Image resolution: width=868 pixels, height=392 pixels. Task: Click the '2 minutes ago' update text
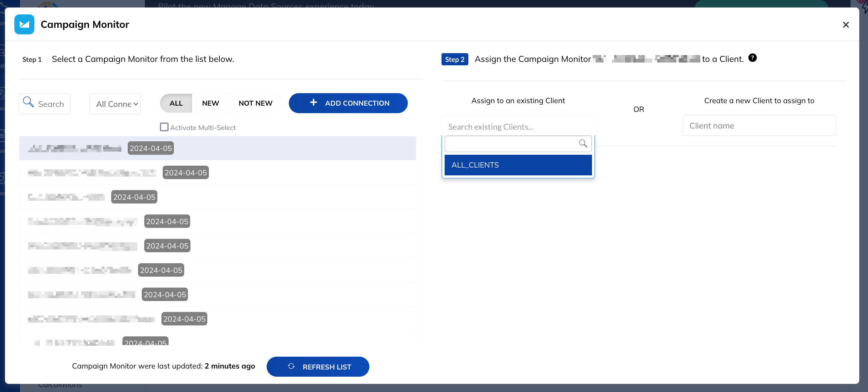(230, 366)
